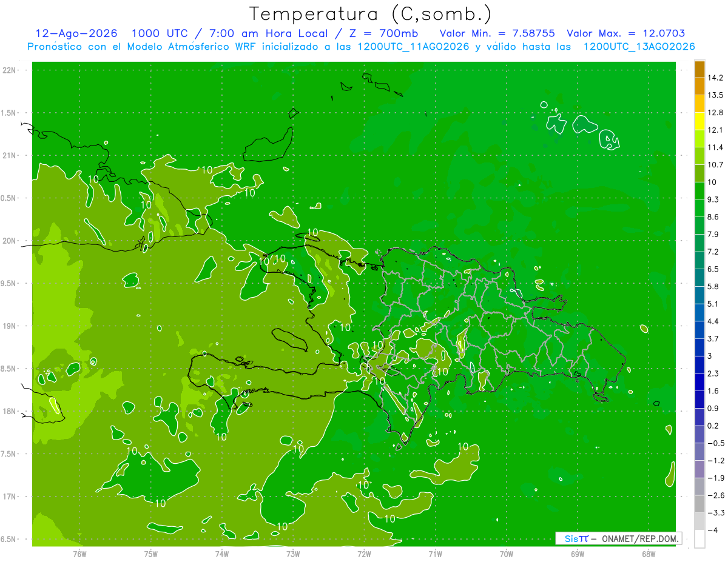Click the "12.8" color scale value

pyautogui.click(x=715, y=113)
